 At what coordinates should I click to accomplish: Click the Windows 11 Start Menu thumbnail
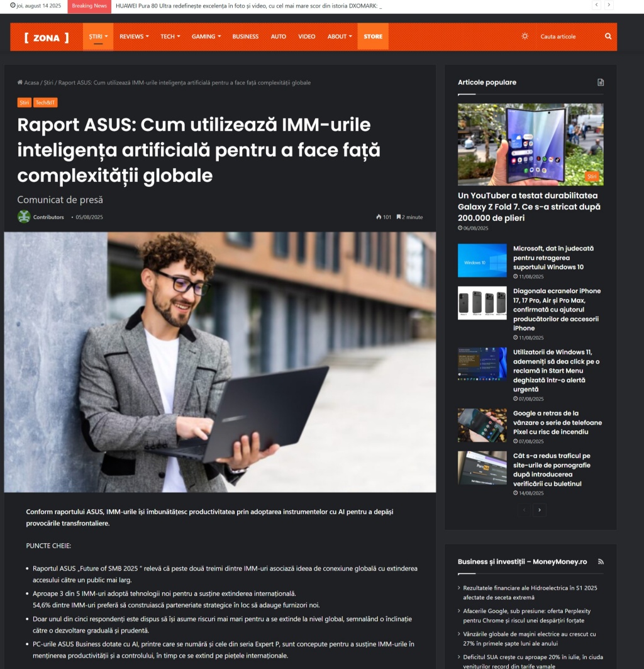[x=482, y=364]
